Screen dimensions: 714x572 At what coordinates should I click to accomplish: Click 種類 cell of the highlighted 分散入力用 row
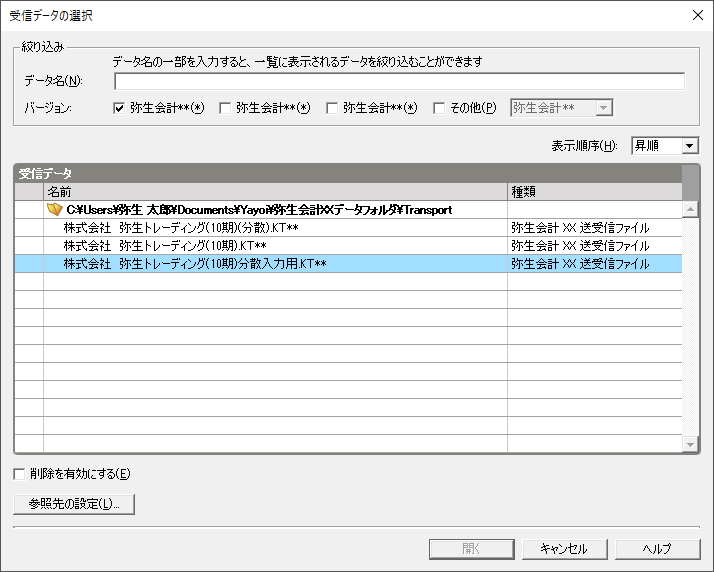(595, 264)
